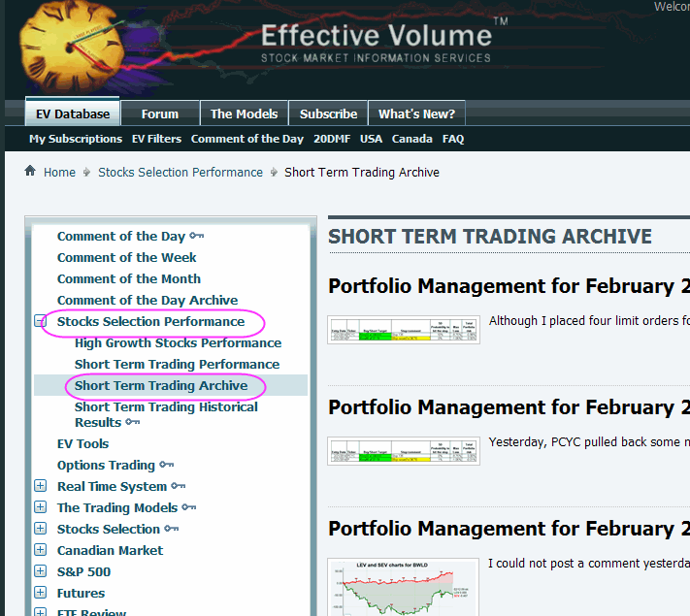
Task: Click the home icon in breadcrumb
Action: 30,171
